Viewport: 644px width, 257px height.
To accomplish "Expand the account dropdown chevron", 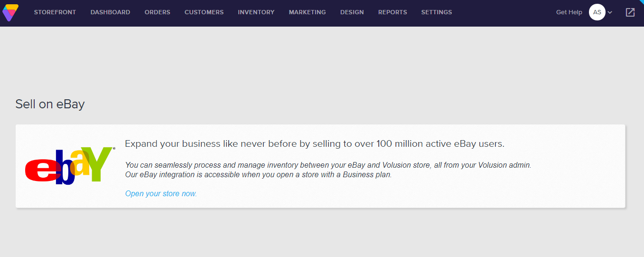I will [610, 12].
